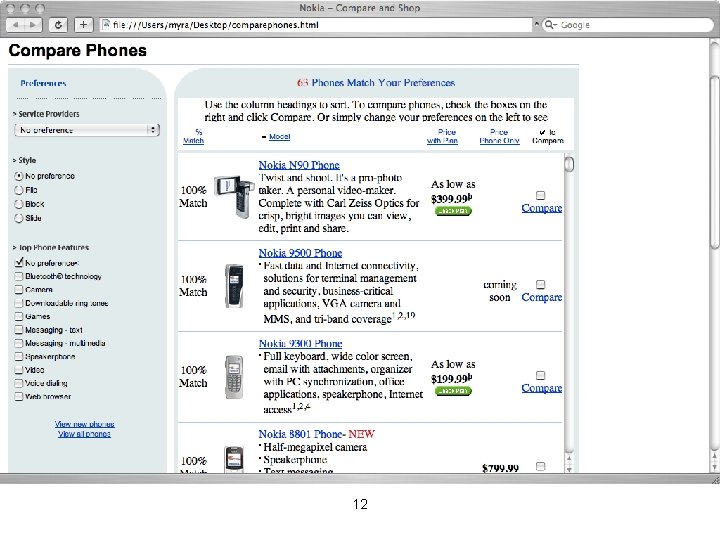Check the Web browser checkbox
Viewport: 720px width, 540px height.
pos(19,396)
